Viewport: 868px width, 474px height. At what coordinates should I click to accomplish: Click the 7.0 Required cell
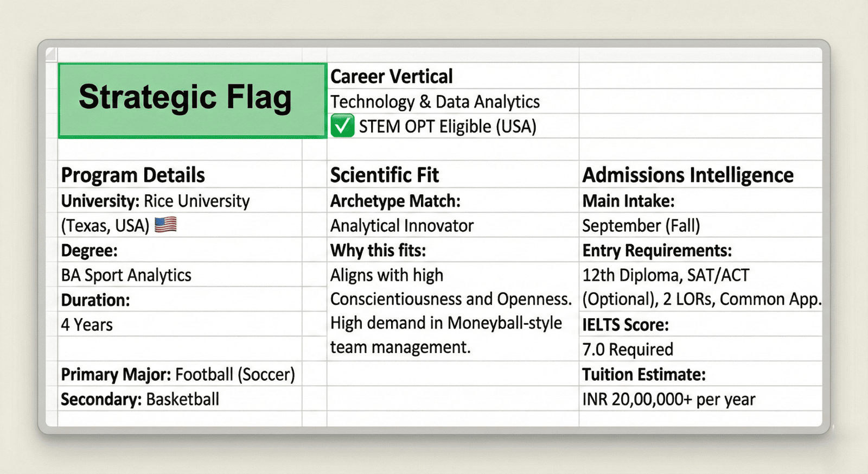click(628, 349)
